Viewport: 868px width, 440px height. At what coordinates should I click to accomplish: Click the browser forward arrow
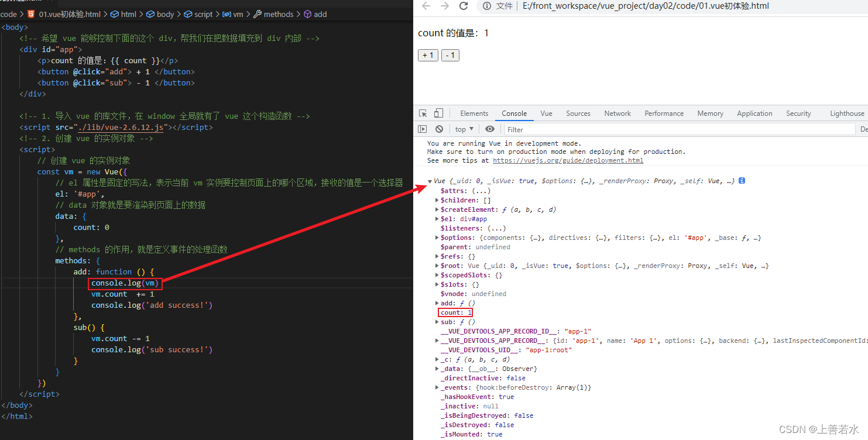click(445, 6)
